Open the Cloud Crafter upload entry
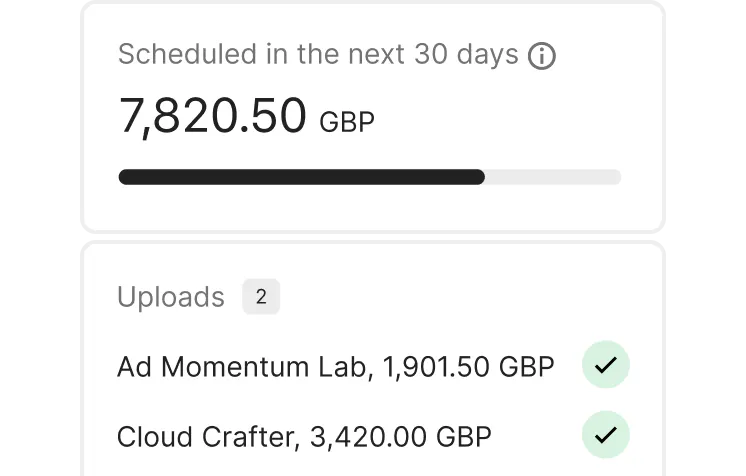Viewport: 746px width, 476px height. [304, 436]
